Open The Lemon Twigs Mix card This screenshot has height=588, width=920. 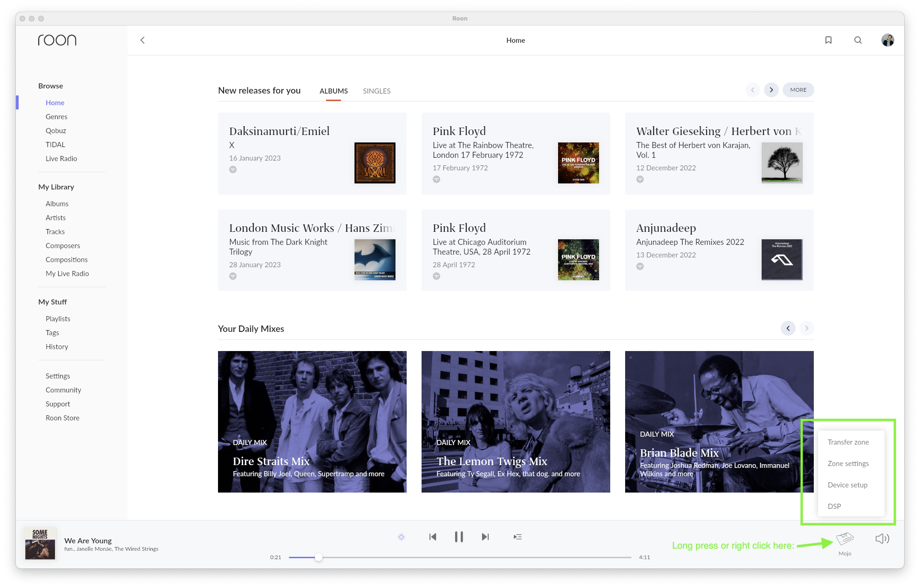tap(516, 422)
